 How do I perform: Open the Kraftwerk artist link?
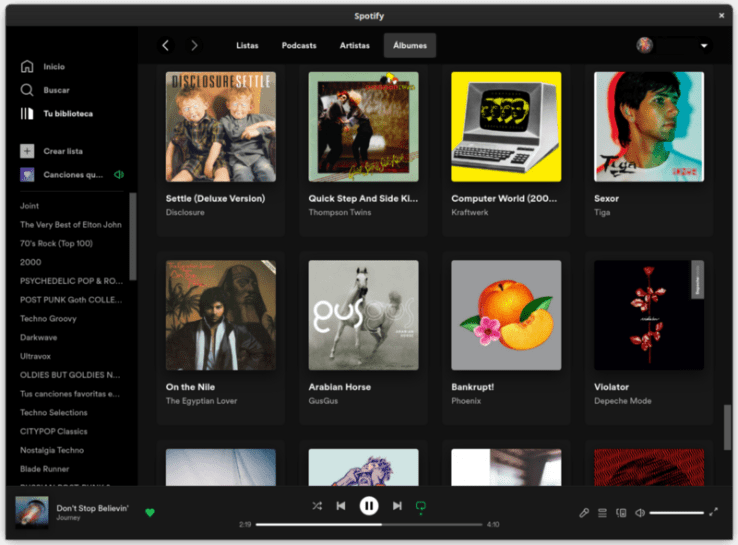tap(470, 212)
